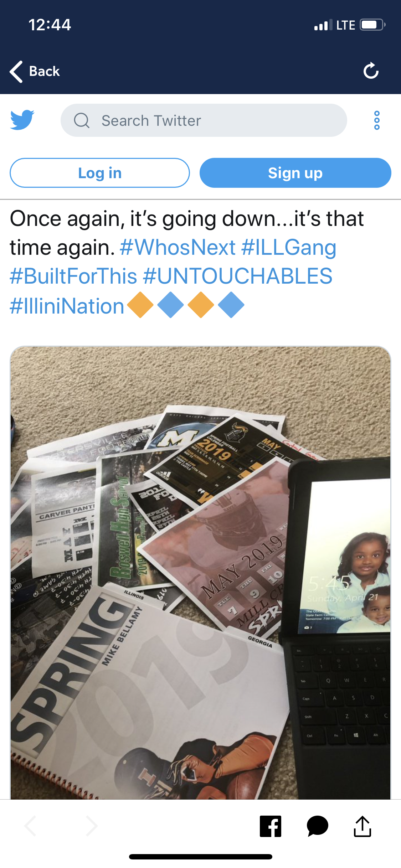Click the search magnifier icon
This screenshot has width=401, height=868.
coord(82,120)
